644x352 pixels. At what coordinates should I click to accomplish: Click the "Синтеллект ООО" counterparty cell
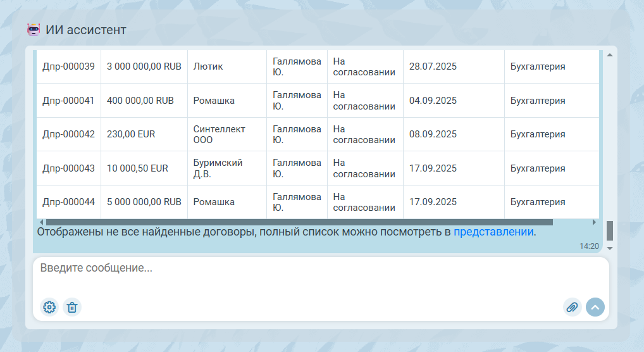(x=219, y=134)
